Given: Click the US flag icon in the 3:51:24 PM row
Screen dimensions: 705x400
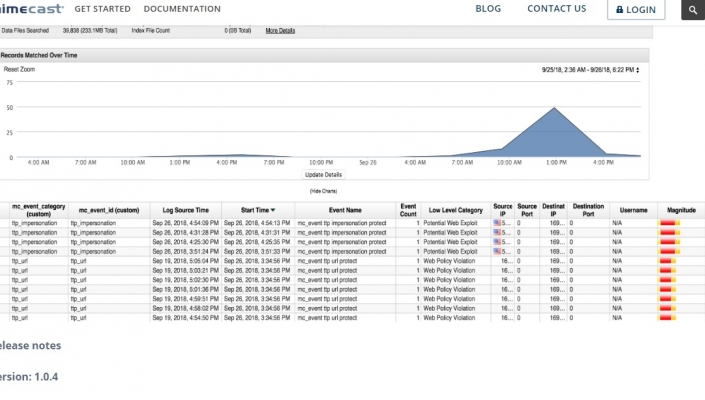Looking at the screenshot, I should (497, 251).
